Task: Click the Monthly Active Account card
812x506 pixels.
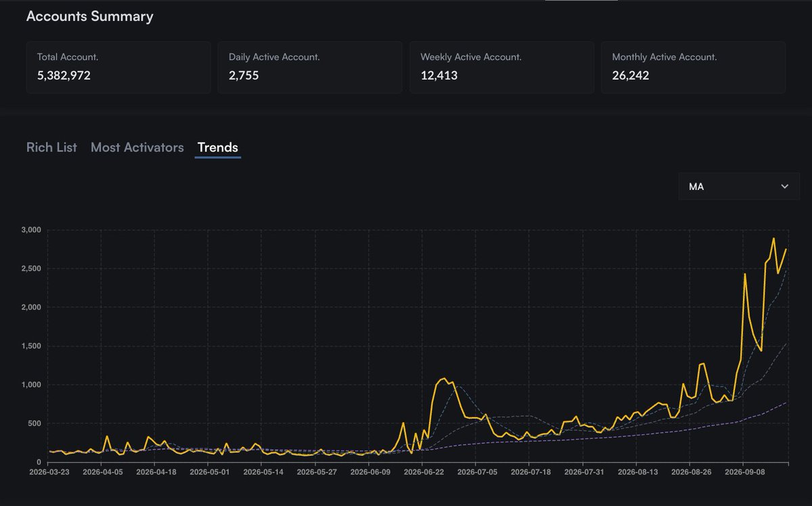Action: click(694, 67)
